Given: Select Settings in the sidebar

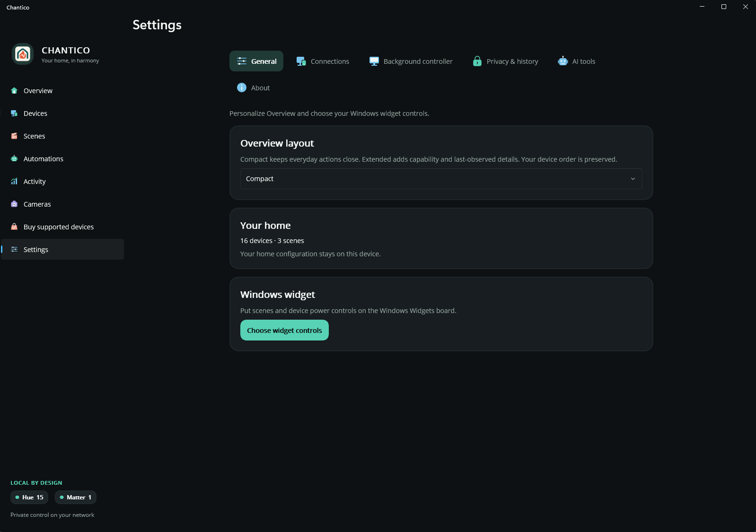Looking at the screenshot, I should click(62, 249).
